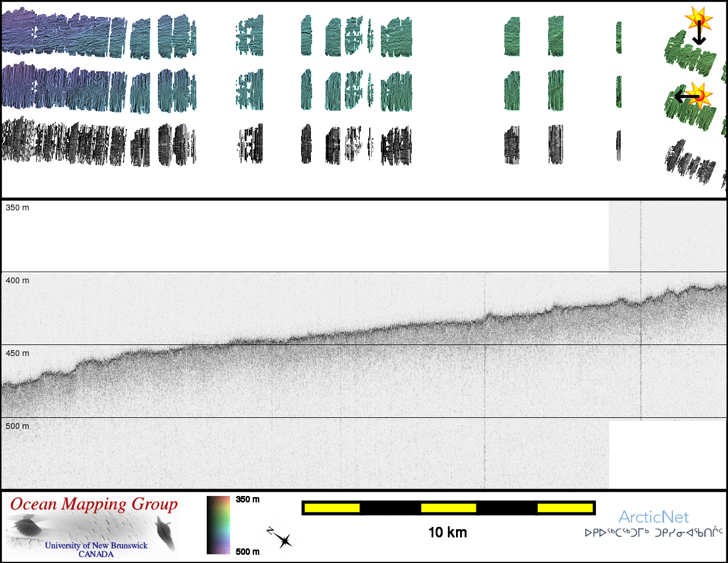Viewport: 728px width, 563px height.
Task: Click the rightmost yellow segment of the scale bar
Action: pyautogui.click(x=565, y=508)
